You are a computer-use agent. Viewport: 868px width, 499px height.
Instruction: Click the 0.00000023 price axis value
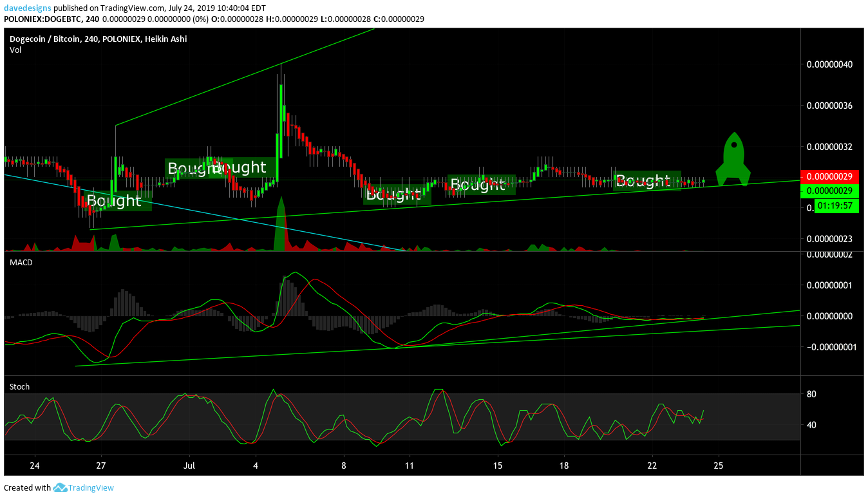click(x=829, y=239)
